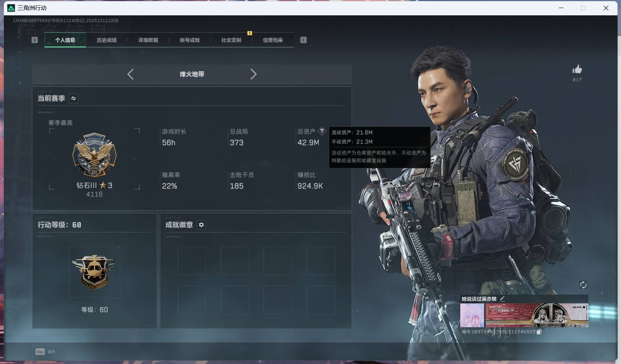Click the 行动等级 helicopter badge
The width and height of the screenshot is (621, 364).
click(x=94, y=272)
